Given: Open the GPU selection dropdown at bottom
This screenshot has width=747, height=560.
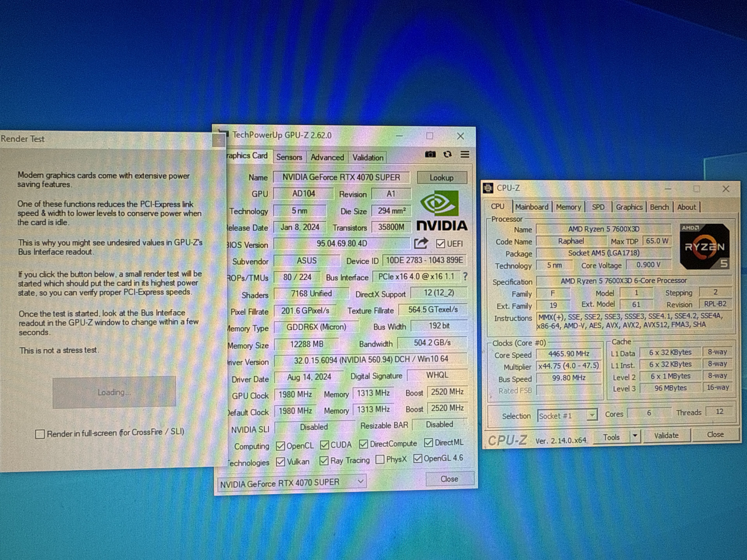Looking at the screenshot, I should 360,481.
